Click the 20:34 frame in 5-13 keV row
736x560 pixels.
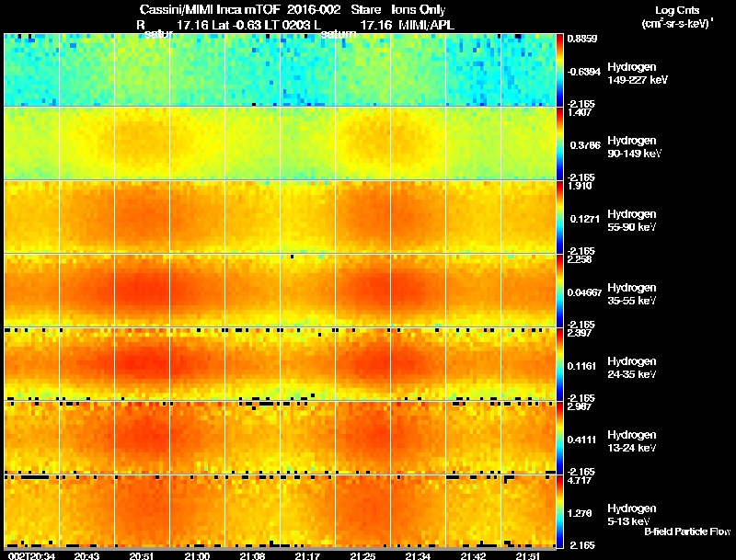click(32, 511)
